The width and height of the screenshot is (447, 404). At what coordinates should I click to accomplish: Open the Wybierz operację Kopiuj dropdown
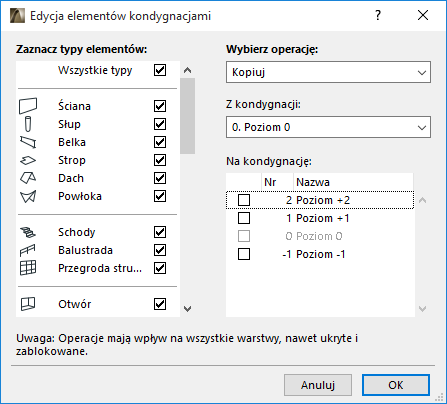point(328,72)
